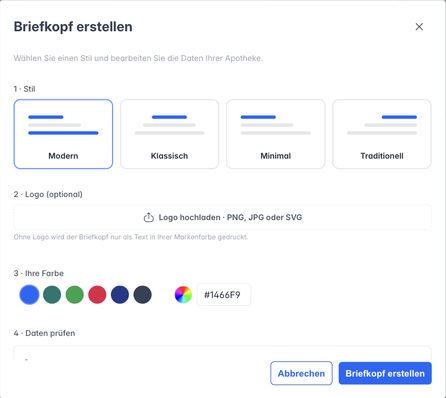Viewport: 446px width, 398px height.
Task: Click the upload icon in logo area
Action: (149, 217)
